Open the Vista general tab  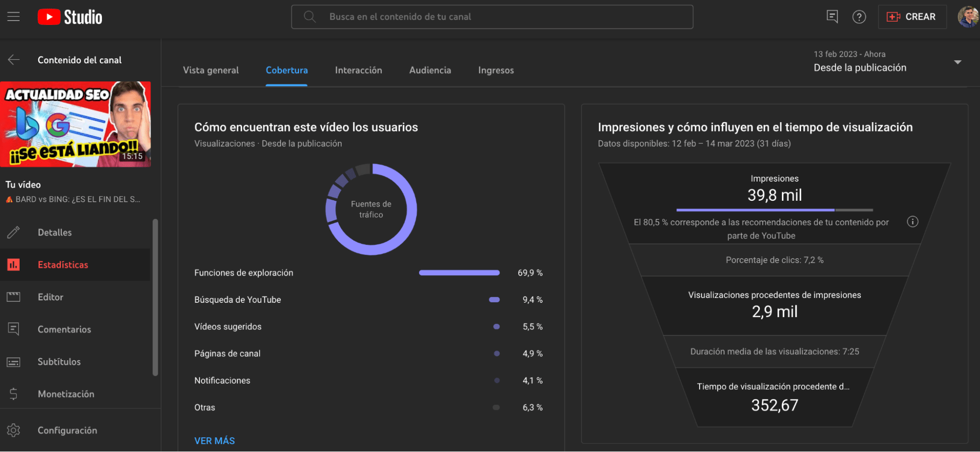click(x=211, y=70)
